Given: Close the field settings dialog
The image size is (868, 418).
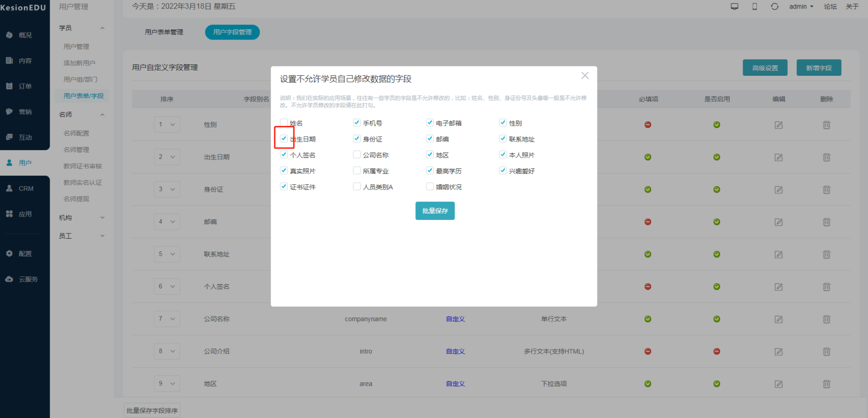Looking at the screenshot, I should [585, 76].
